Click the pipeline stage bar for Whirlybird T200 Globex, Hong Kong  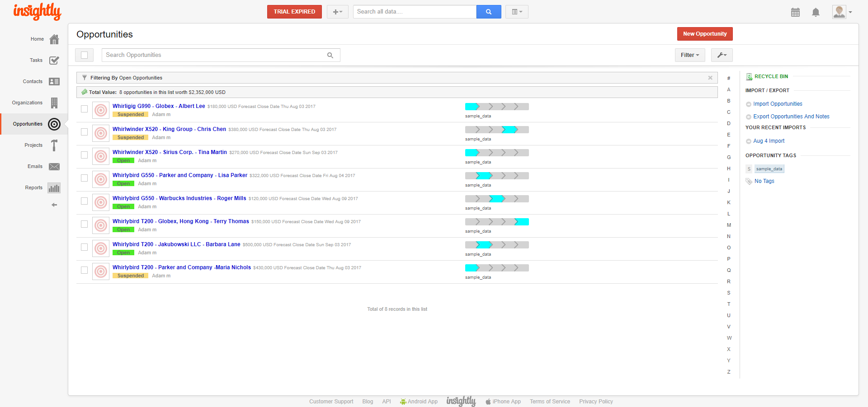pyautogui.click(x=497, y=222)
